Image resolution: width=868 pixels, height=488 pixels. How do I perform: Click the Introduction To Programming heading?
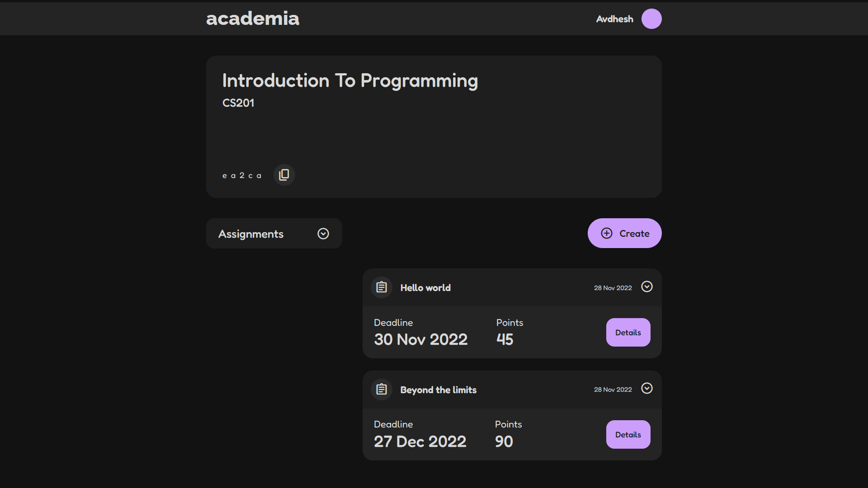(x=350, y=81)
